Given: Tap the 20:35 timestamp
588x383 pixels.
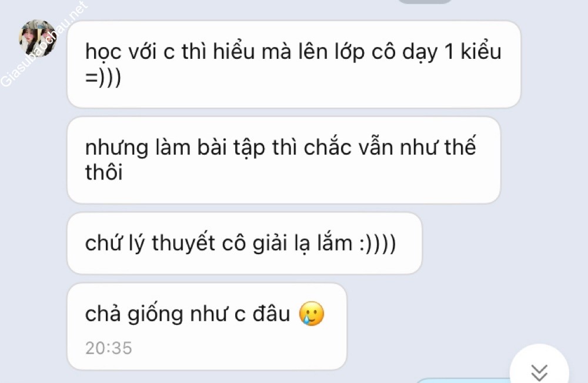Looking at the screenshot, I should 108,348.
